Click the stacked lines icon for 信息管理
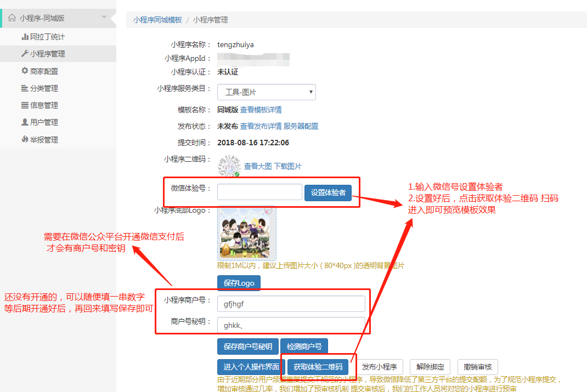Screen dimensions: 587x392 coord(25,105)
